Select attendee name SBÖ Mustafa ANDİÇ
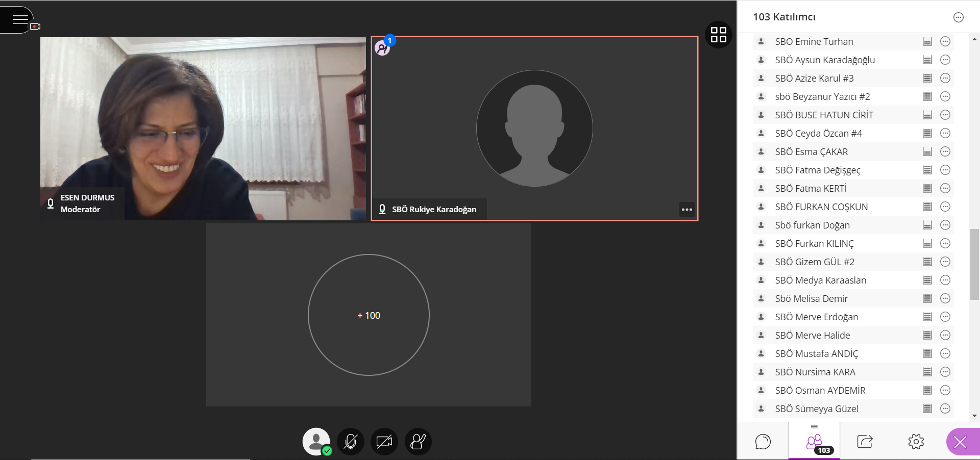This screenshot has height=460, width=980. (817, 353)
